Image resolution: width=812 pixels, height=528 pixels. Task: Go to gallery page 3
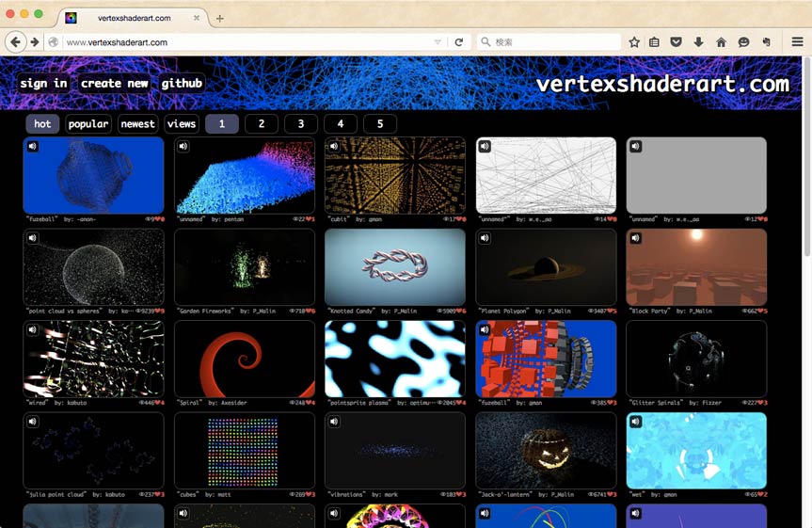[x=301, y=124]
